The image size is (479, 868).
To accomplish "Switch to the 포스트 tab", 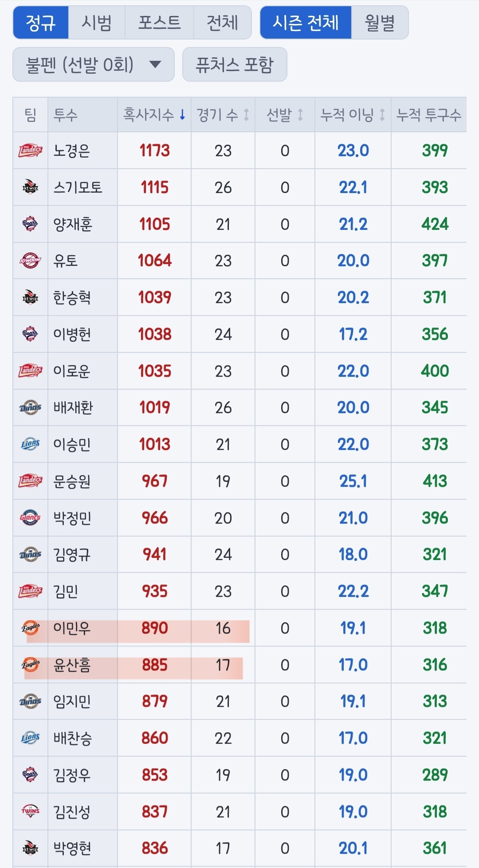I will pos(159,23).
